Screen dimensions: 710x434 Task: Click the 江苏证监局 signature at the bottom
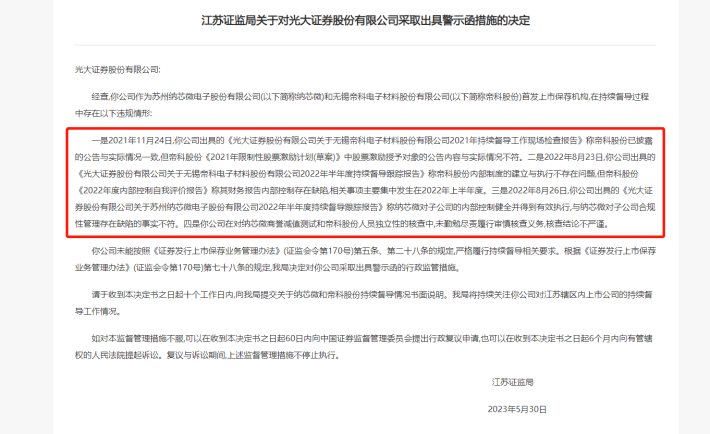point(513,382)
